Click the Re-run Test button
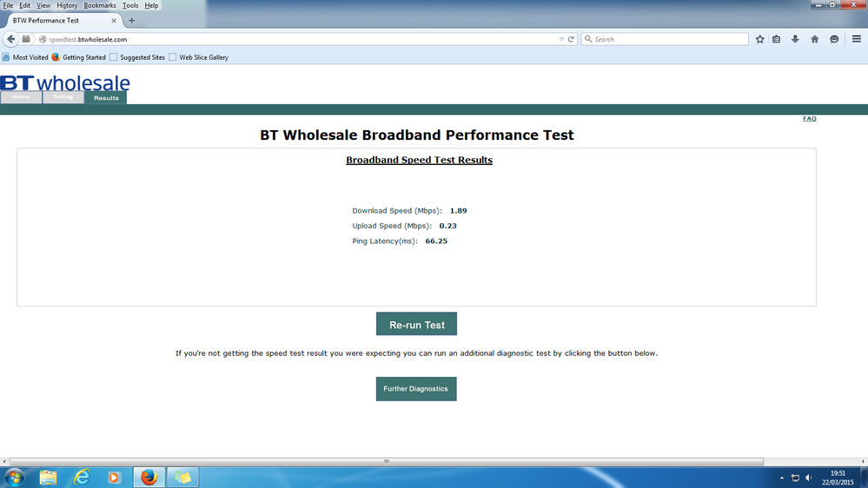 417,324
